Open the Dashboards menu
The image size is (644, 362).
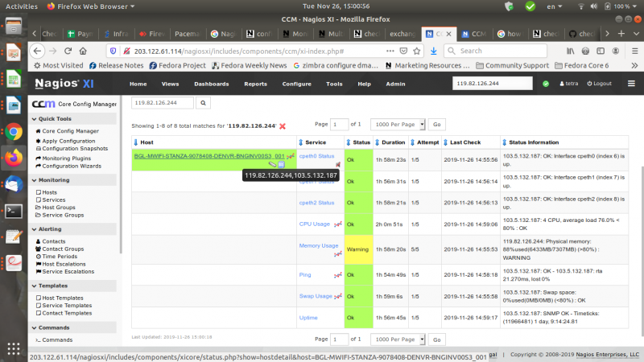click(x=212, y=84)
